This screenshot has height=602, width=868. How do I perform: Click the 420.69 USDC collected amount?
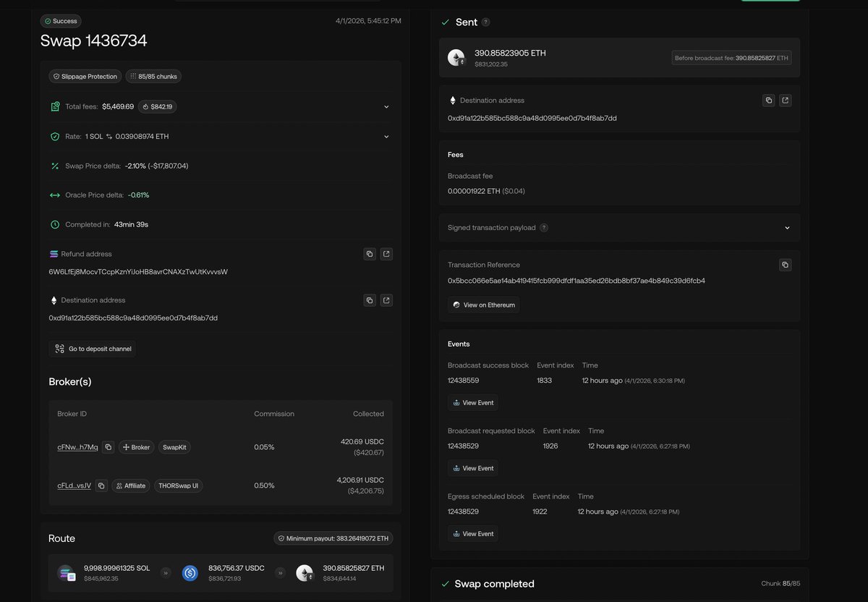click(362, 441)
